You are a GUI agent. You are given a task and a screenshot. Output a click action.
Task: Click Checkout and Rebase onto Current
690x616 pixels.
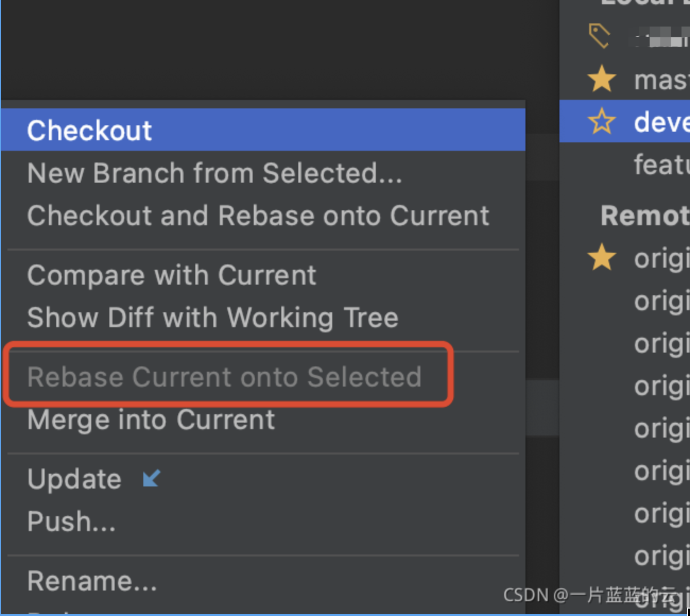click(x=257, y=215)
